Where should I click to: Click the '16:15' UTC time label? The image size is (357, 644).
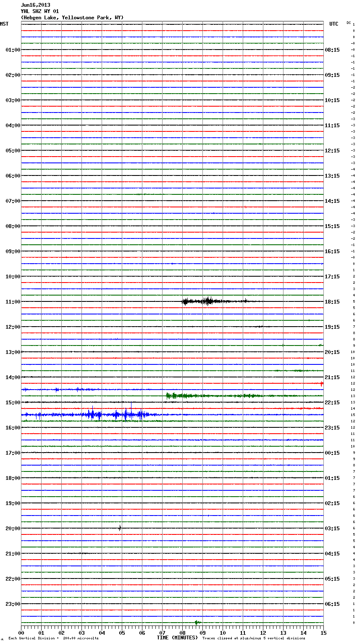point(332,251)
